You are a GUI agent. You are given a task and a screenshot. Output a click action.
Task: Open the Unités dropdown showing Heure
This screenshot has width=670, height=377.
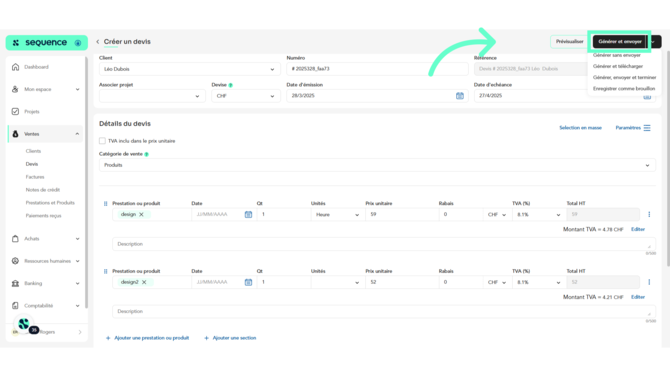pyautogui.click(x=338, y=215)
